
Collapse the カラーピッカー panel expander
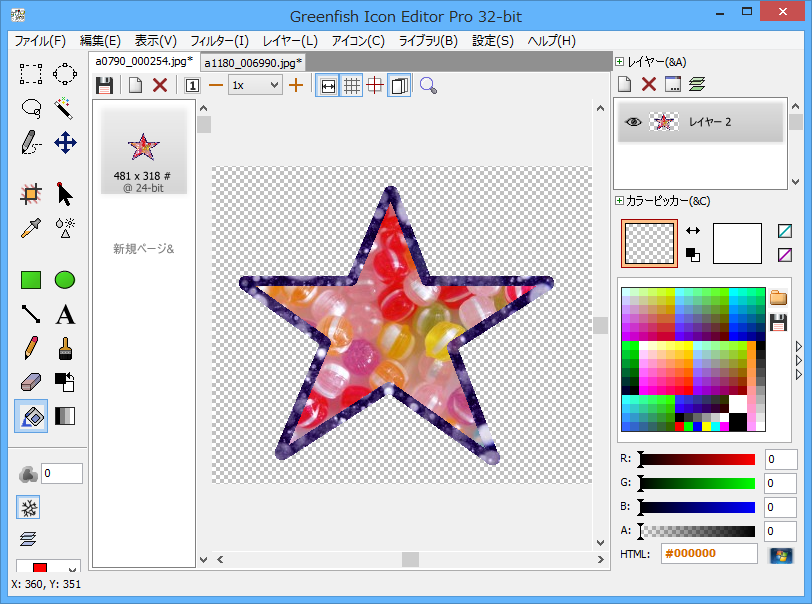click(x=620, y=201)
